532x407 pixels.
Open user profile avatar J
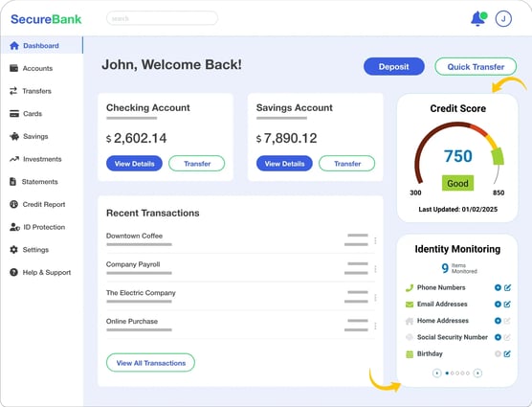[x=503, y=18]
